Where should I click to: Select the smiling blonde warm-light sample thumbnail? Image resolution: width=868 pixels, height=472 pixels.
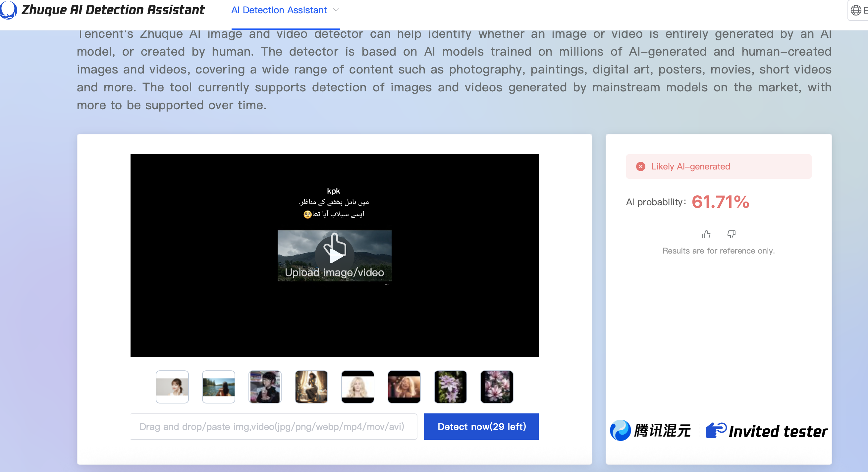click(x=404, y=387)
